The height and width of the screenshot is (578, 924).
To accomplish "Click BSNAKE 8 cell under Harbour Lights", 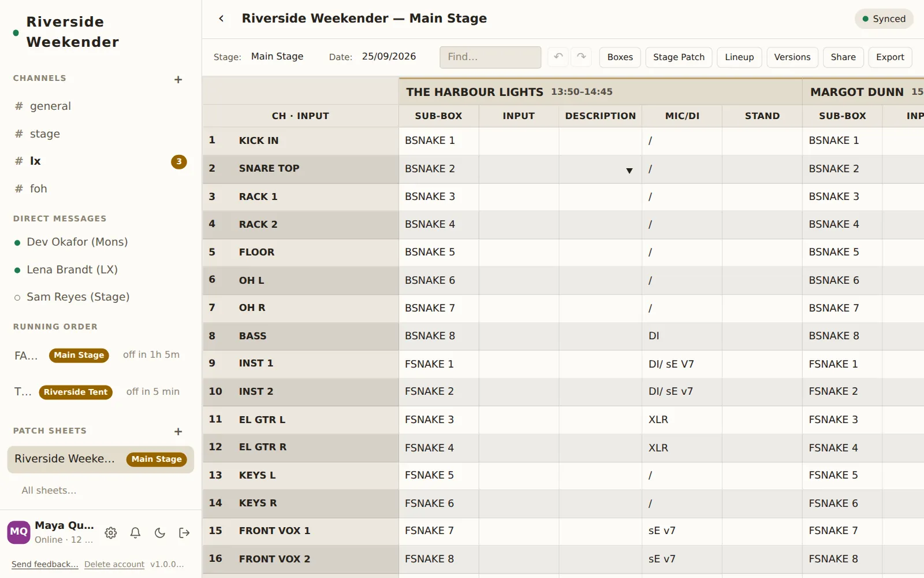I will click(438, 336).
